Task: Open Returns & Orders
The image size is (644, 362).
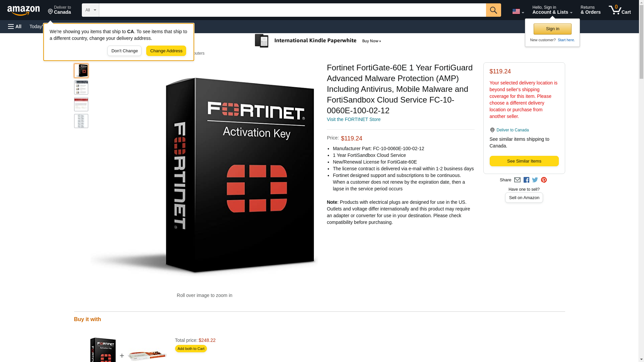Action: [590, 10]
